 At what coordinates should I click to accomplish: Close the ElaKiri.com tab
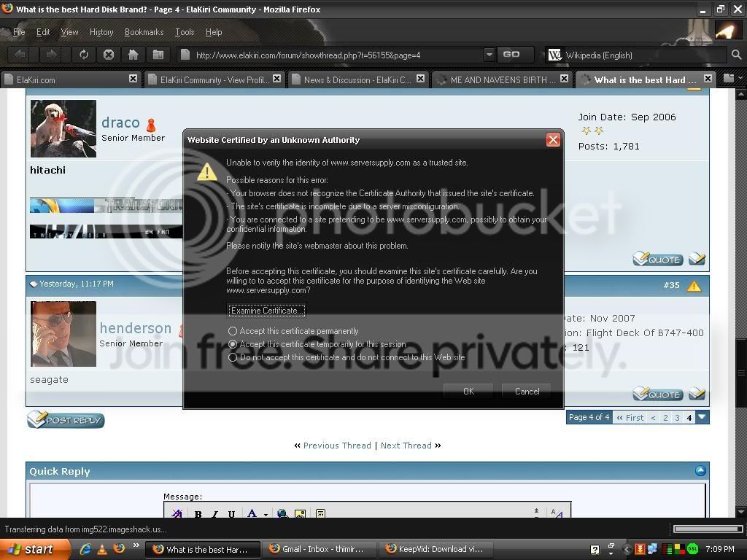(133, 79)
